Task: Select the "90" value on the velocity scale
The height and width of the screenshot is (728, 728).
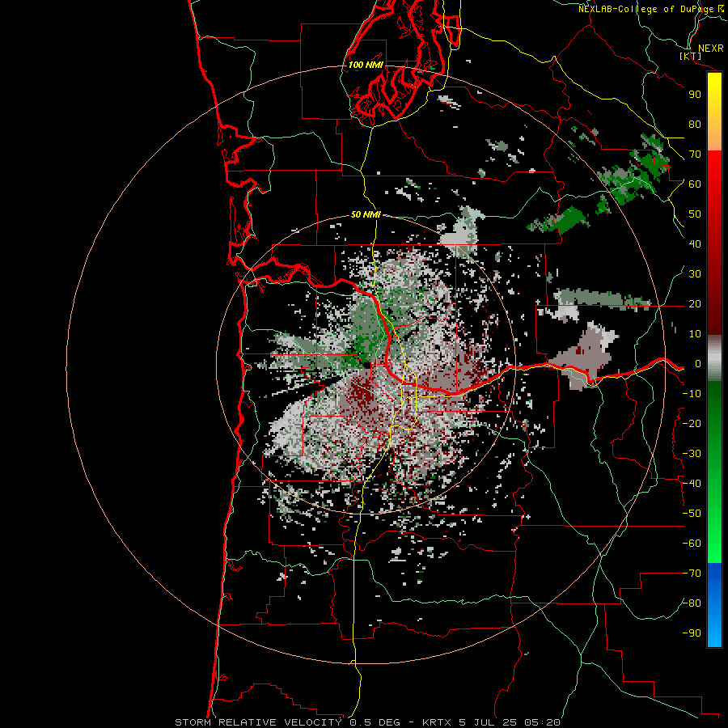Action: point(695,95)
